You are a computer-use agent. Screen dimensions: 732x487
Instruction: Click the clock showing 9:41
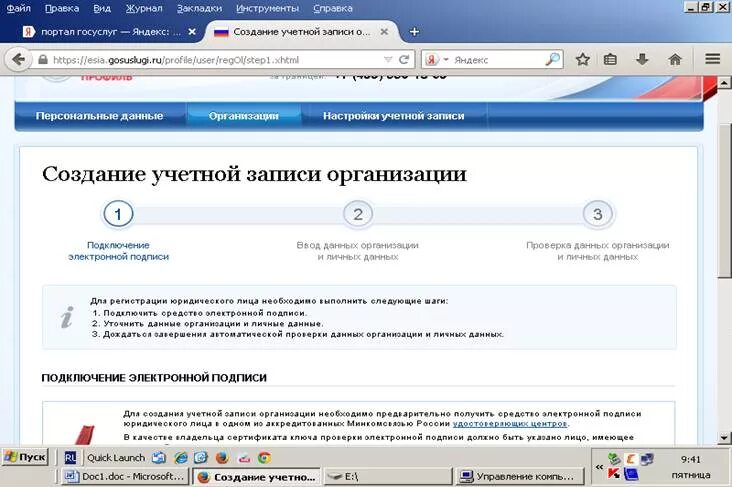pos(690,459)
